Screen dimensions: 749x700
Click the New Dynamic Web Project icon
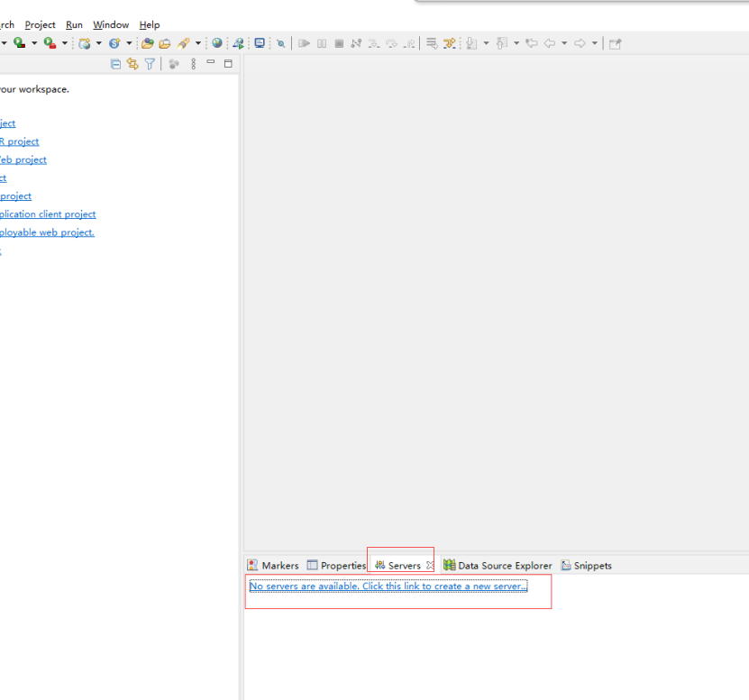[x=85, y=43]
